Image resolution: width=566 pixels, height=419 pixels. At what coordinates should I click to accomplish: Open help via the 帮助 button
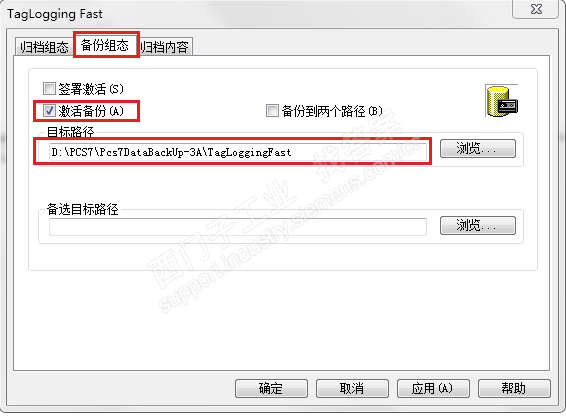pos(514,388)
